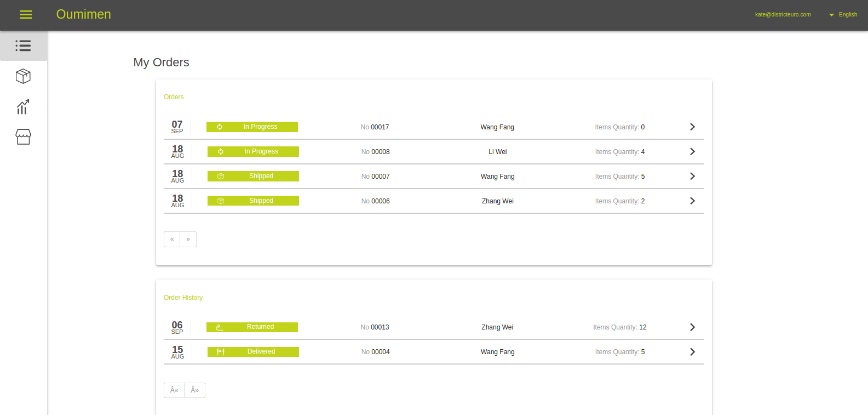This screenshot has width=868, height=415.
Task: Go to next page of Orders
Action: point(188,240)
